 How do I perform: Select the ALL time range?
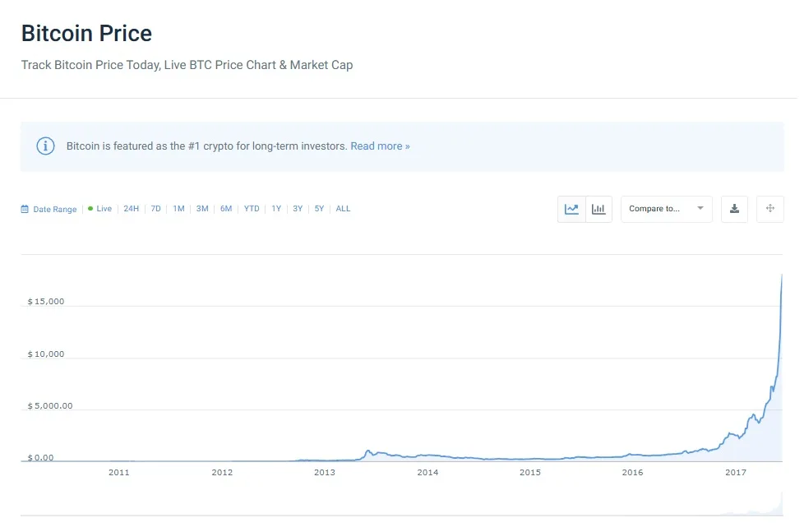(343, 209)
